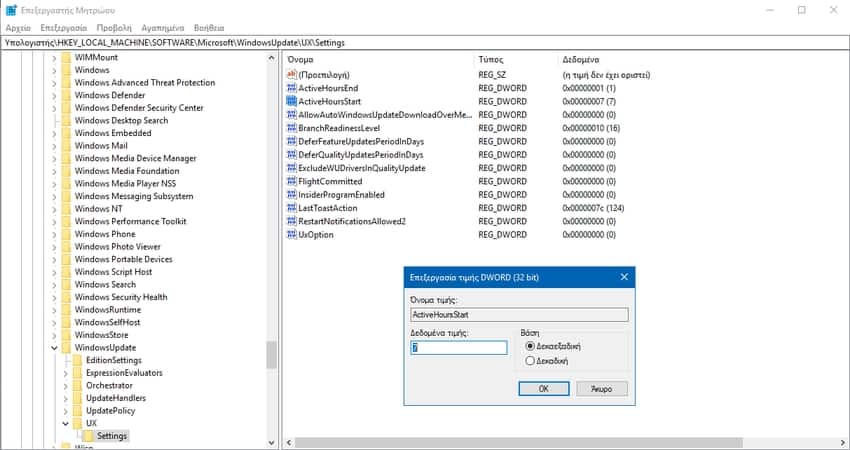The image size is (850, 450).
Task: Click the WindowsStore folder icon
Action: 66,335
